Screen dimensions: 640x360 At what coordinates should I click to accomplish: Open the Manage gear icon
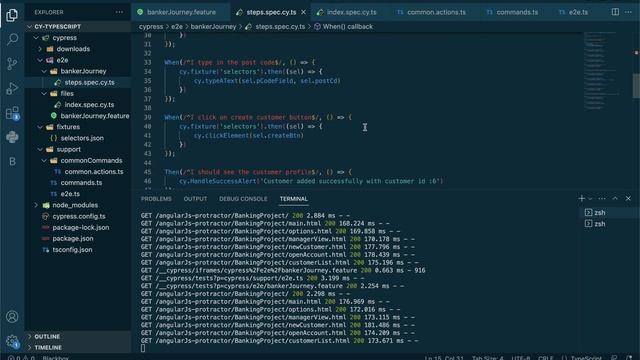coord(12,341)
